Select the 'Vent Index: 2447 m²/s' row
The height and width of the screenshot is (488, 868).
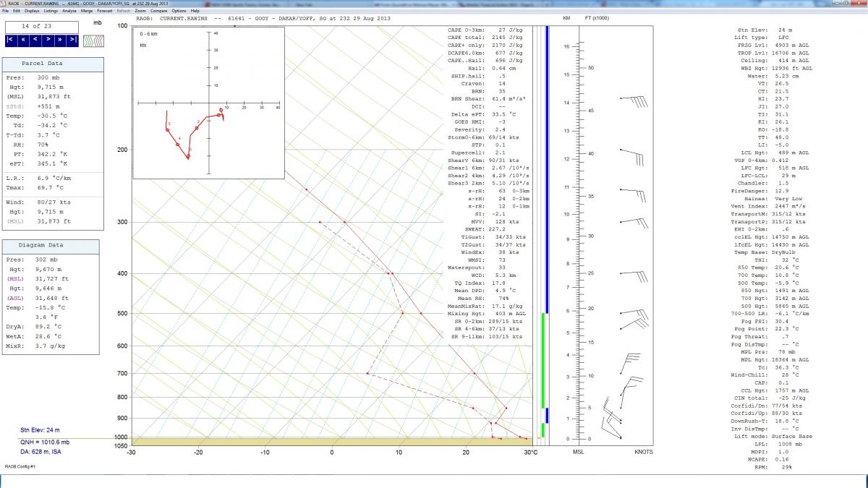(770, 206)
